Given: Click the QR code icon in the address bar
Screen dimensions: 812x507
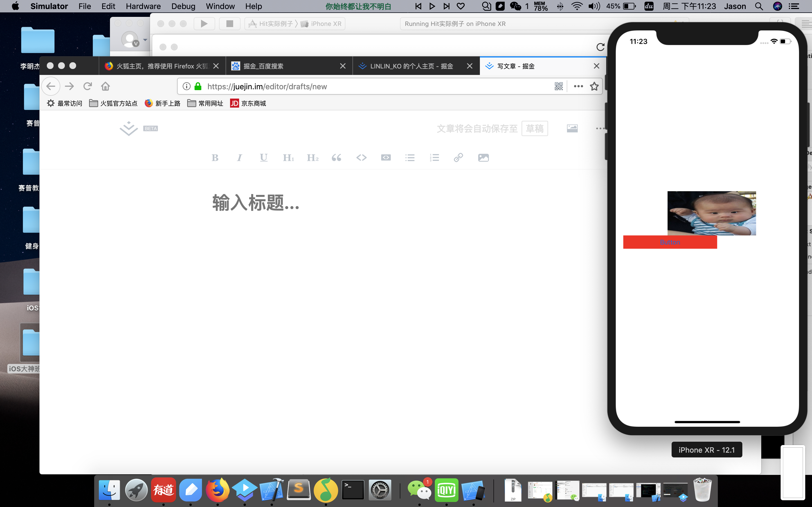Looking at the screenshot, I should (x=559, y=86).
